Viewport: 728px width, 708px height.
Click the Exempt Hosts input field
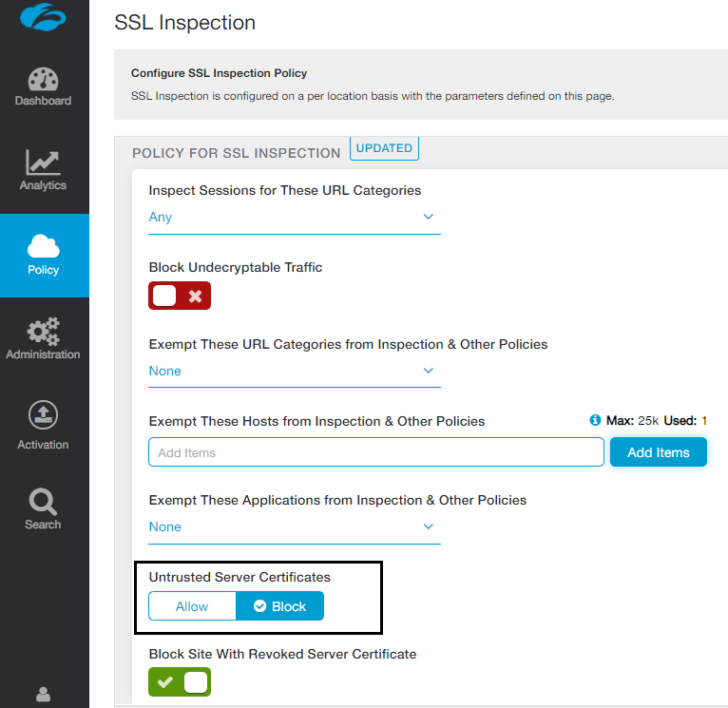click(x=375, y=452)
